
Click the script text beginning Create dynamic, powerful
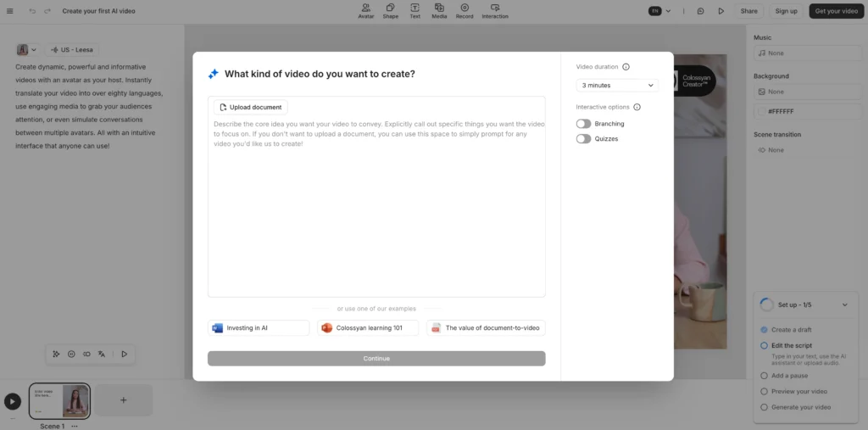[89, 106]
